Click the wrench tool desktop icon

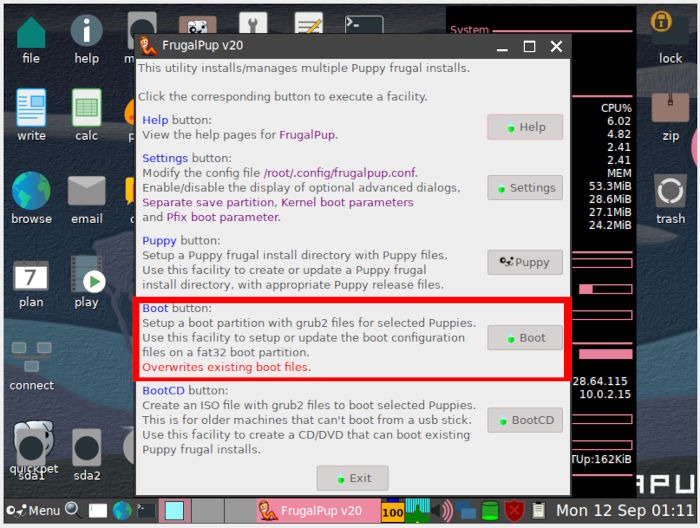253,22
